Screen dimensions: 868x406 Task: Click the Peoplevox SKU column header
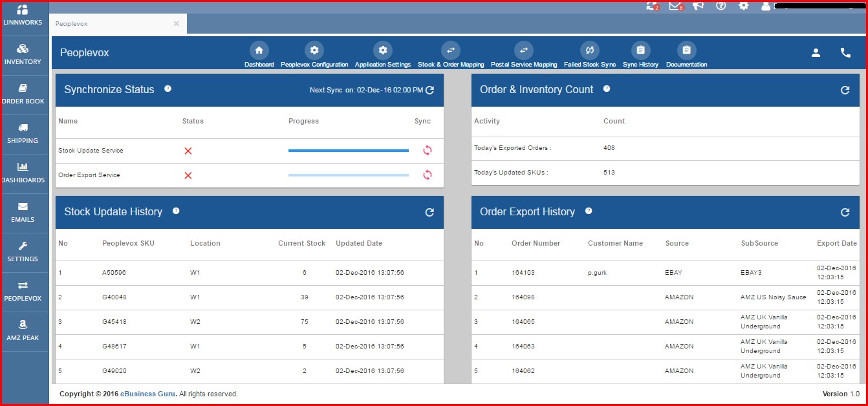128,244
